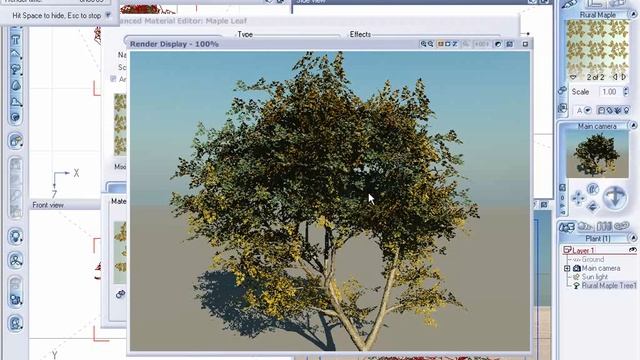
Task: Click the diamond-shaped camera control icon
Action: (x=593, y=207)
